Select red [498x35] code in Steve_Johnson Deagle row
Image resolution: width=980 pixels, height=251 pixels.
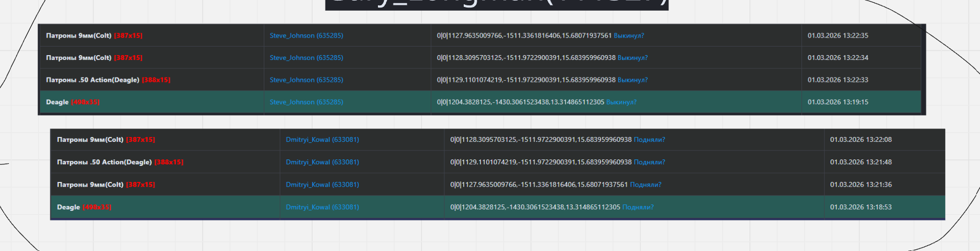(x=85, y=102)
